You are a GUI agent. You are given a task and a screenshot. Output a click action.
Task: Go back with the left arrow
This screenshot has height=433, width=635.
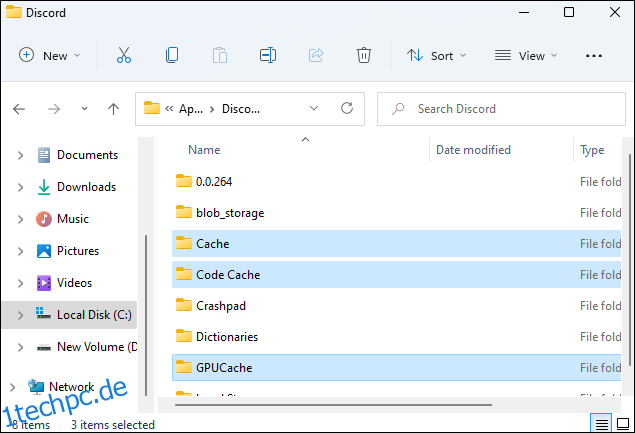[19, 109]
